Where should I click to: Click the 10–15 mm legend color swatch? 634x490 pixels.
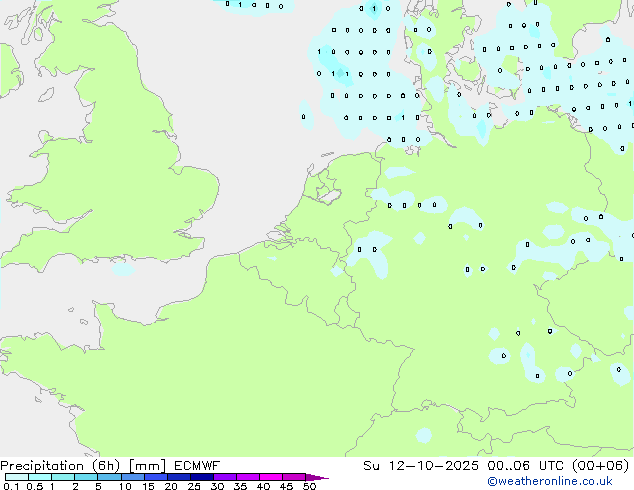coord(132,477)
